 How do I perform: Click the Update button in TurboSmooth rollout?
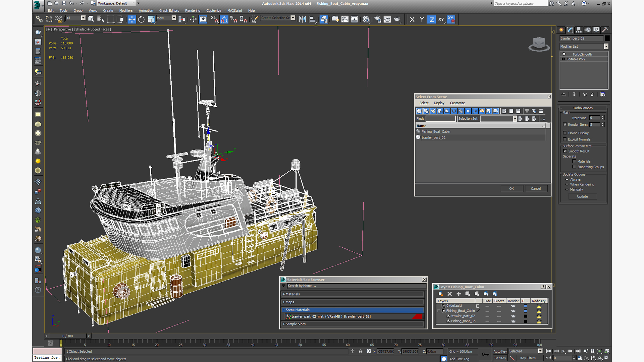(582, 196)
